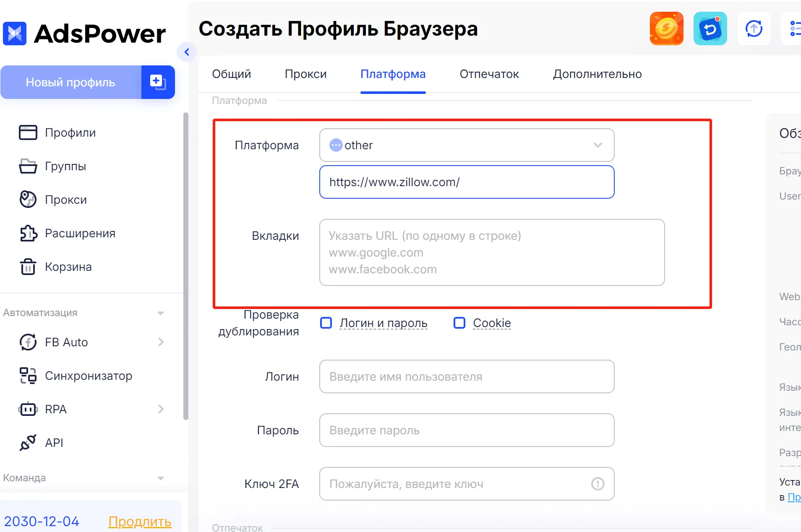Open the blue refresh app icon in the header
801x532 pixels.
pyautogui.click(x=710, y=29)
